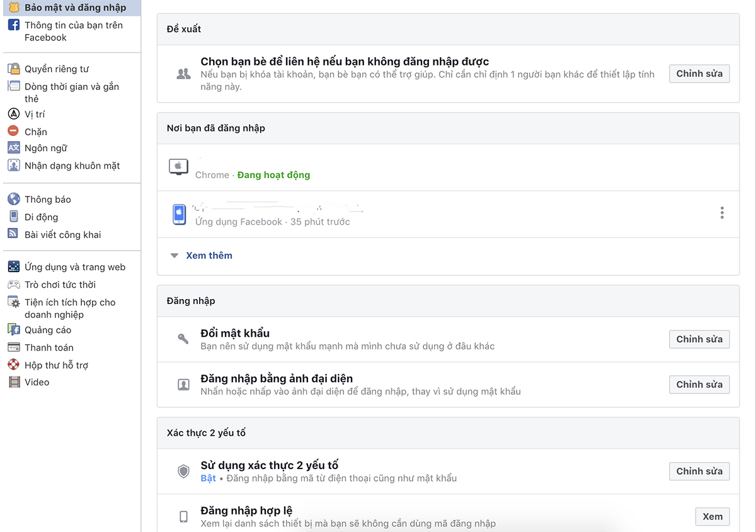Click the shield icon for Bảo mật và đăng nhập
Image resolution: width=756 pixels, height=532 pixels.
pos(13,8)
